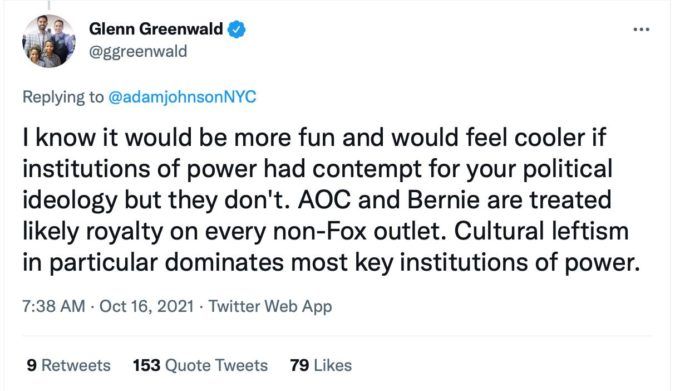
Task: Click the Oct 16, 2021 date
Action: click(147, 306)
